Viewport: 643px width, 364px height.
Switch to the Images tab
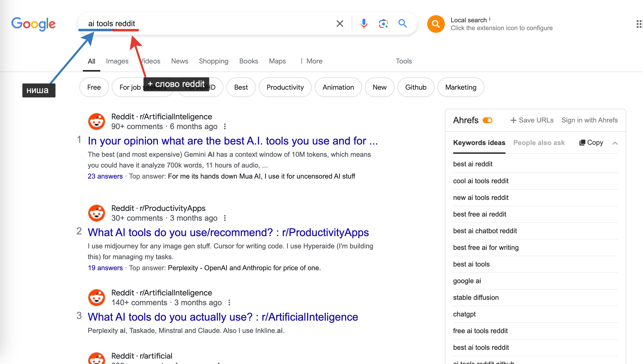(x=117, y=61)
